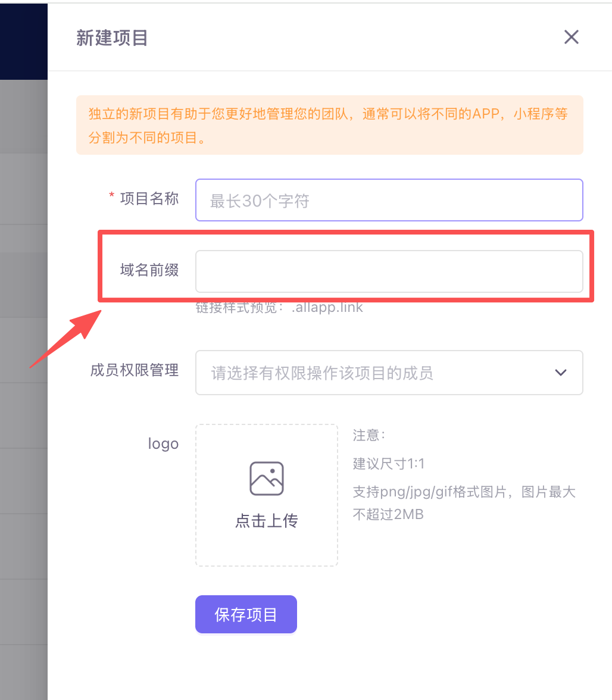Click the image placeholder icon in upload box
The height and width of the screenshot is (700, 612).
point(266,478)
